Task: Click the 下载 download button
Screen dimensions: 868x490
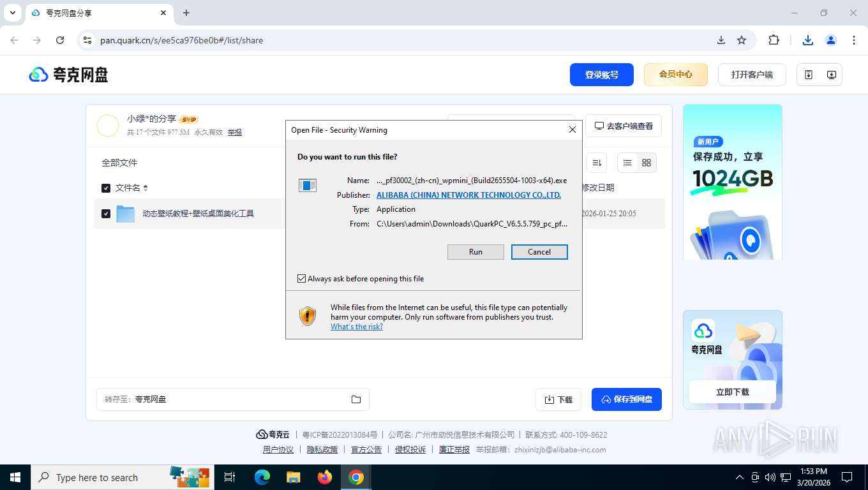Action: [x=558, y=399]
